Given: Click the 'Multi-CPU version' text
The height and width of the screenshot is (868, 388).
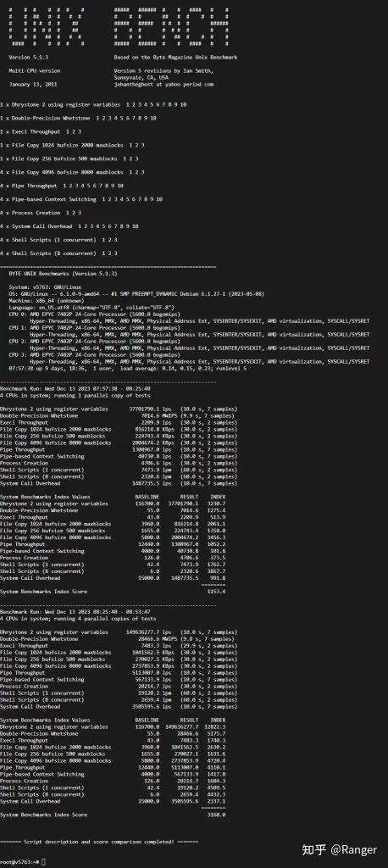Looking at the screenshot, I should pyautogui.click(x=35, y=71).
